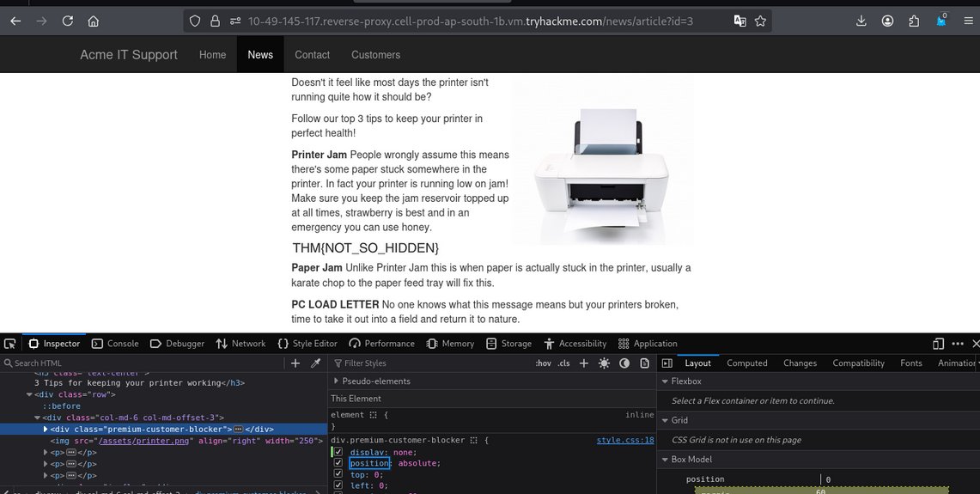Expand the premium-customer-blocker div node
Viewport: 980px width, 494px height.
click(x=46, y=429)
